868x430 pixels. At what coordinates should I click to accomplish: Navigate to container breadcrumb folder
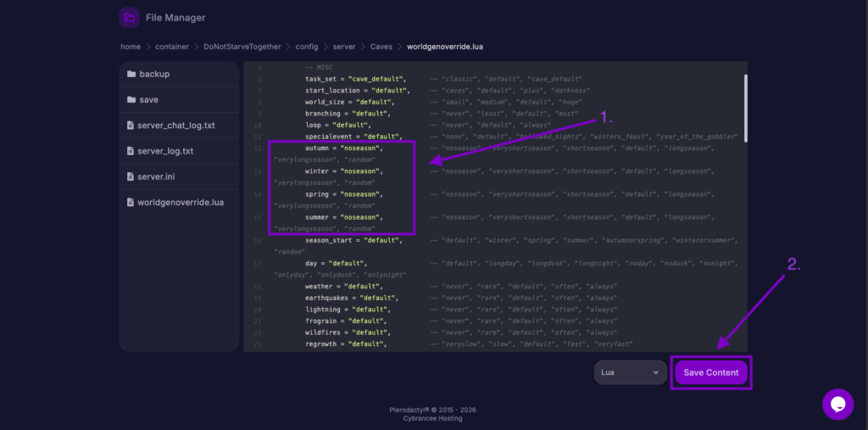[172, 47]
